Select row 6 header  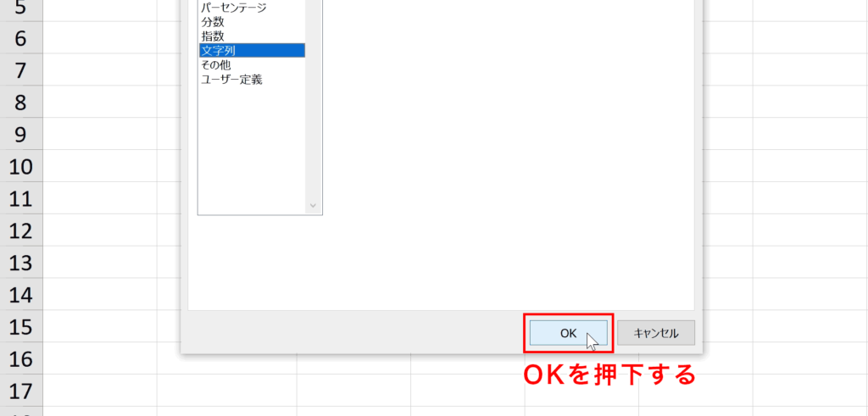(21, 37)
